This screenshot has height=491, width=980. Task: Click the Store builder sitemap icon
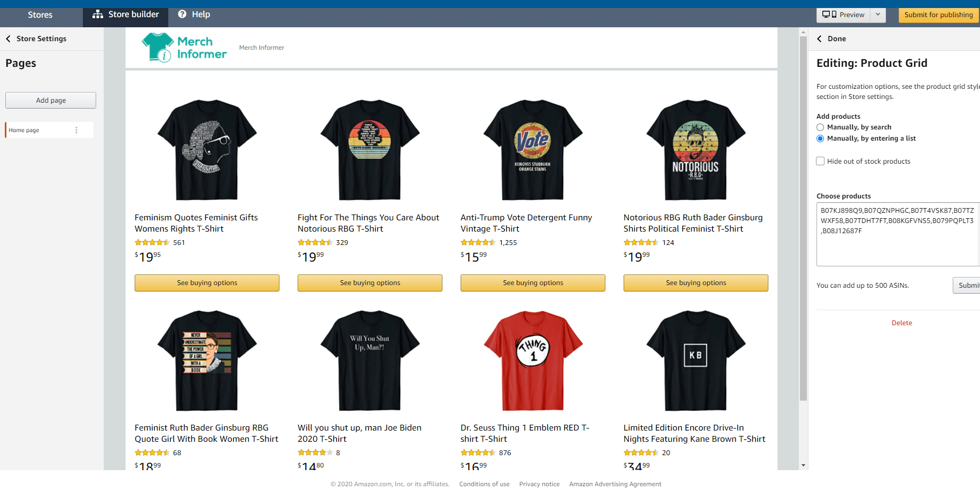[97, 14]
